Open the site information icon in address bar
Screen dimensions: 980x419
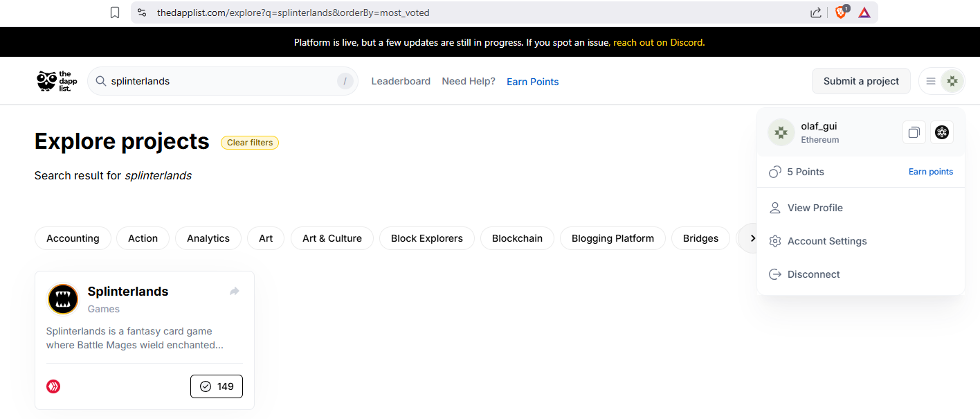tap(142, 12)
